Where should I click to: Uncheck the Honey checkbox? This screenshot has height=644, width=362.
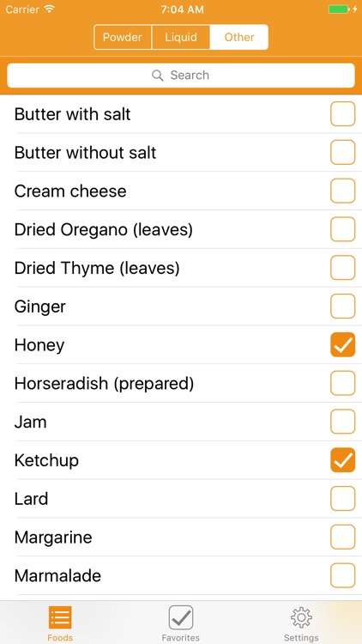343,344
